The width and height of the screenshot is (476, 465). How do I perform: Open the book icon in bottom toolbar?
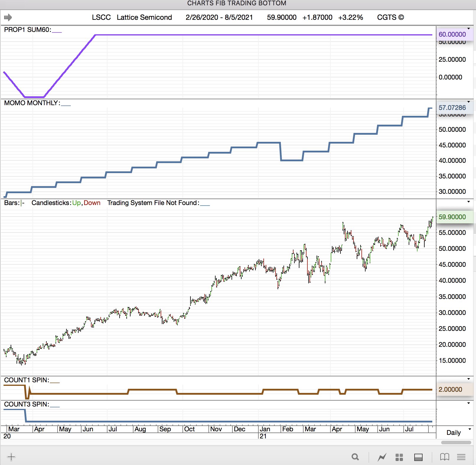coord(444,457)
